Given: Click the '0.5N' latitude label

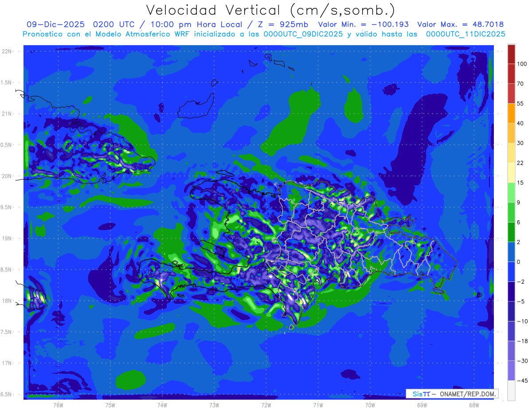Looking at the screenshot, I should click(7, 145).
